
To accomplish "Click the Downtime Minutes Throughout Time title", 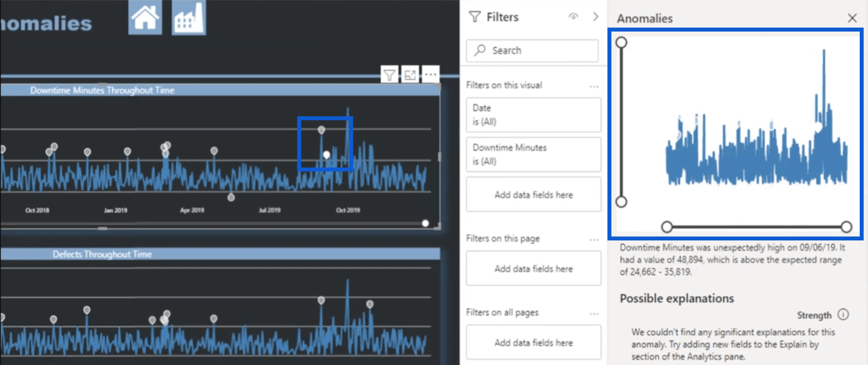I will click(x=102, y=90).
